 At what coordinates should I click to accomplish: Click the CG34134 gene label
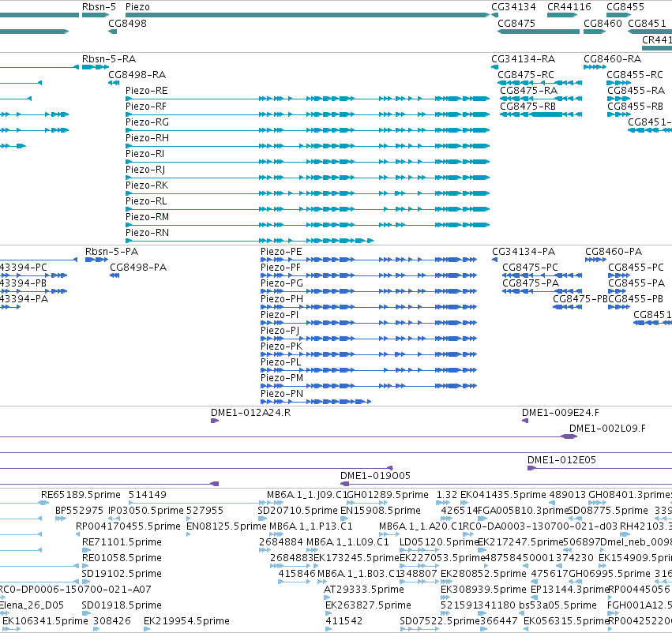click(x=513, y=7)
